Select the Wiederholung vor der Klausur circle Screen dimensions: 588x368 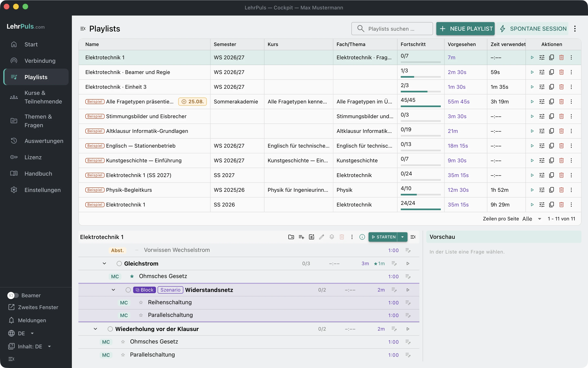[x=110, y=329]
